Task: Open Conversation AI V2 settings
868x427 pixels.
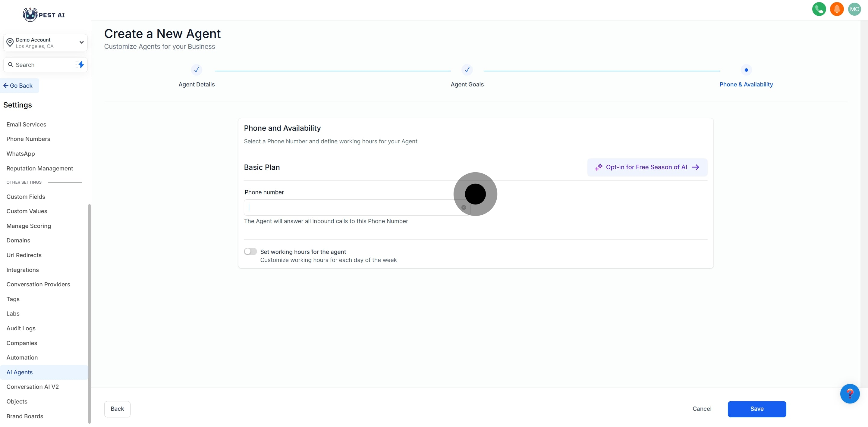Action: point(33,387)
